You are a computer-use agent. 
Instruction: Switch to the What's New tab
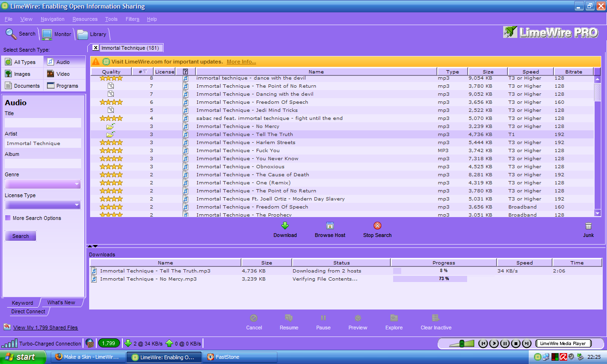(61, 302)
